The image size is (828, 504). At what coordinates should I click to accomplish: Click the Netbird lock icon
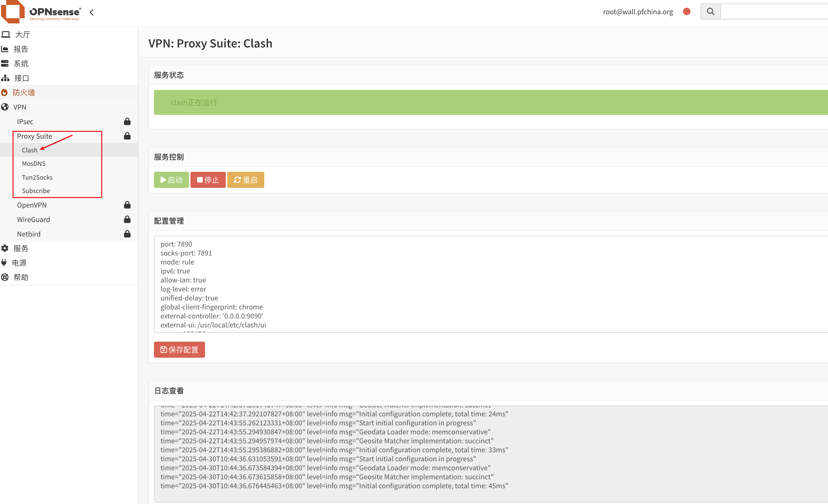[127, 234]
